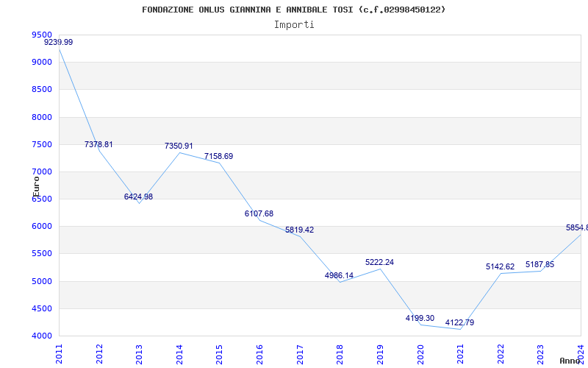588x368 pixels.
Task: Click the 2023 year axis label
Action: click(540, 354)
